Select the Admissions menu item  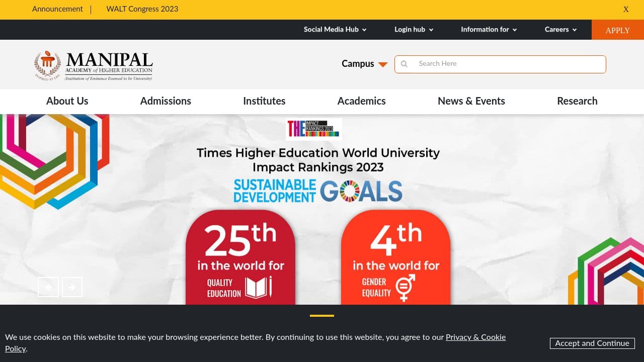point(166,101)
